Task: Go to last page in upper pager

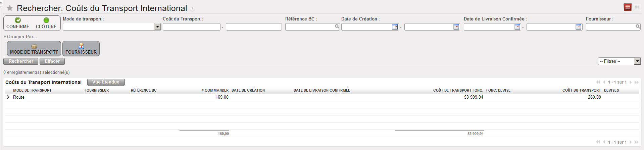Action: [636, 82]
